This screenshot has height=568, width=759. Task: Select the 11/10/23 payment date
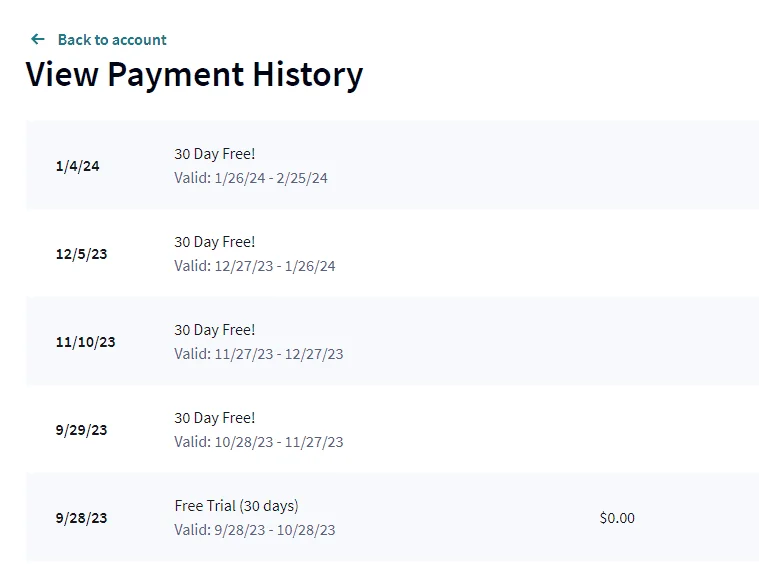pos(86,342)
